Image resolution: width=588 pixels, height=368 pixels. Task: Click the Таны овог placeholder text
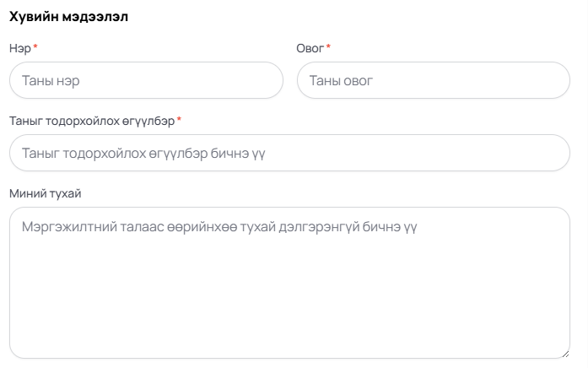(341, 81)
